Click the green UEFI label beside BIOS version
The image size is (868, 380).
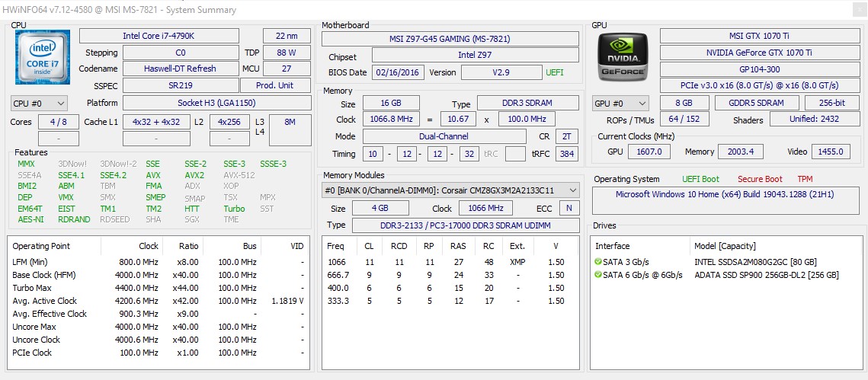556,72
